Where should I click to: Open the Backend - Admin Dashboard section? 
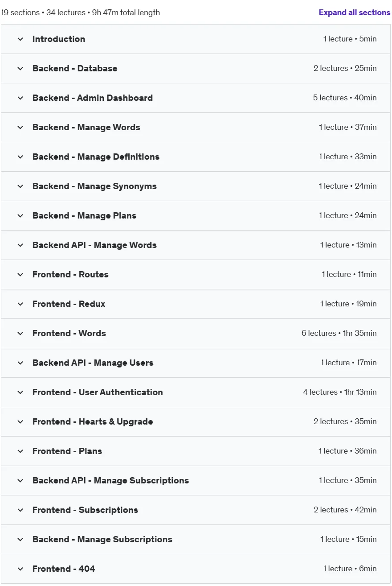pos(196,98)
